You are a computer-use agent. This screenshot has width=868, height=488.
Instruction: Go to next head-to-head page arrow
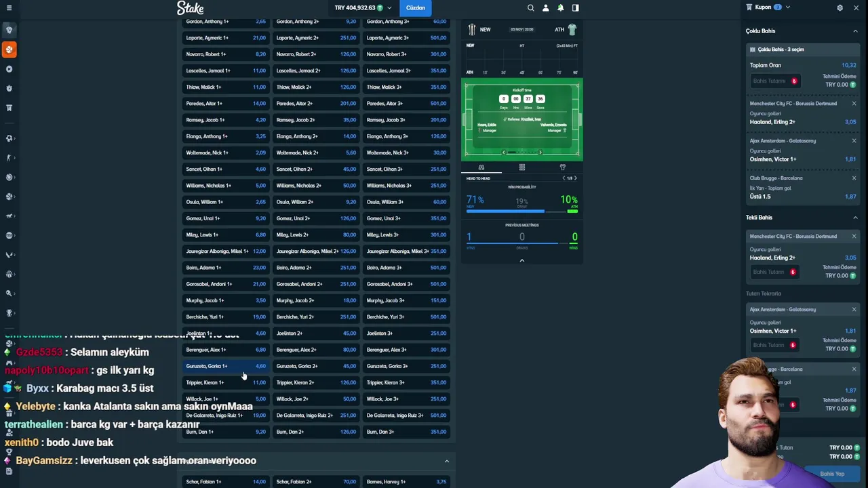pos(576,178)
